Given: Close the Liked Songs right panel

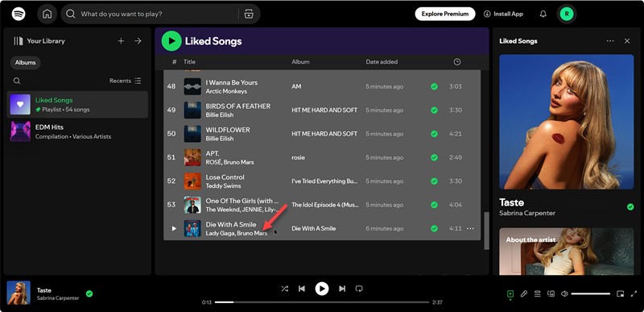Looking at the screenshot, I should click(627, 40).
